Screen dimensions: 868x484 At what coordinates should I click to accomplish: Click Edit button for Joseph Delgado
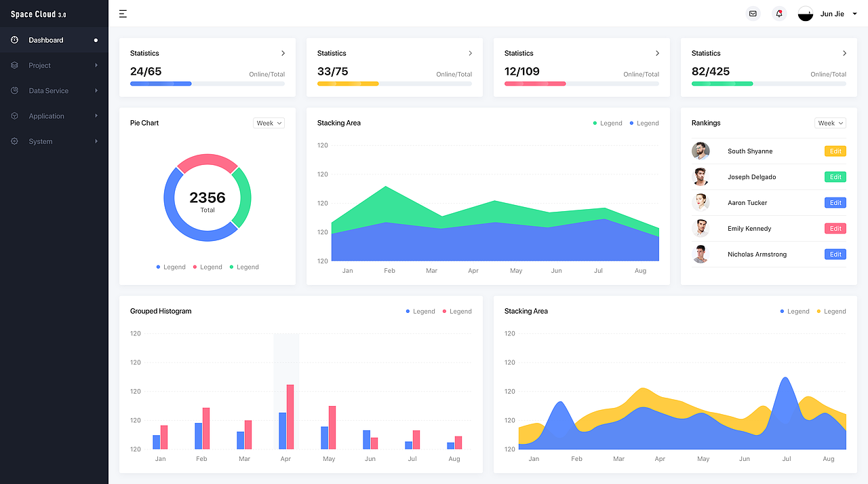(x=835, y=177)
